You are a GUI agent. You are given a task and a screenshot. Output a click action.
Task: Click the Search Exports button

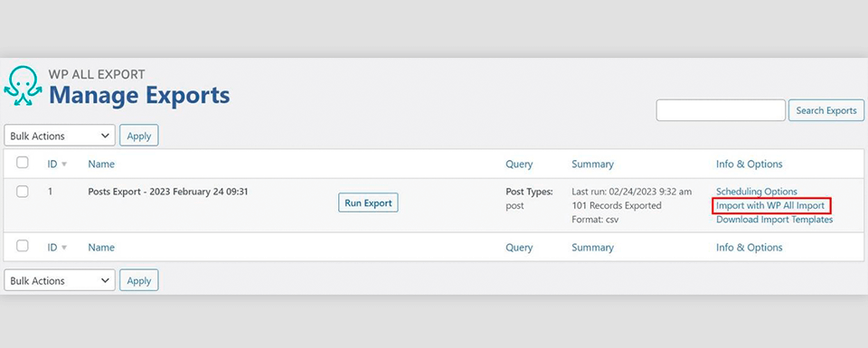click(x=826, y=110)
